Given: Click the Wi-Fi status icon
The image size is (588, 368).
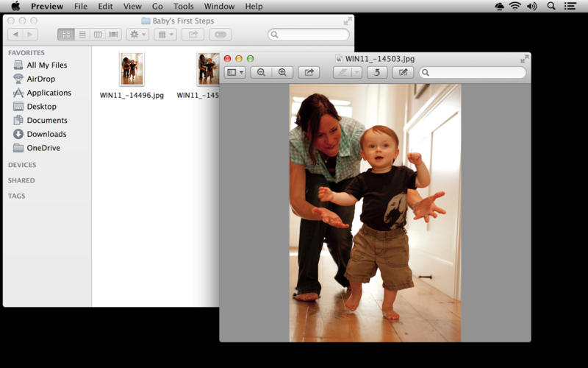Looking at the screenshot, I should tap(515, 6).
